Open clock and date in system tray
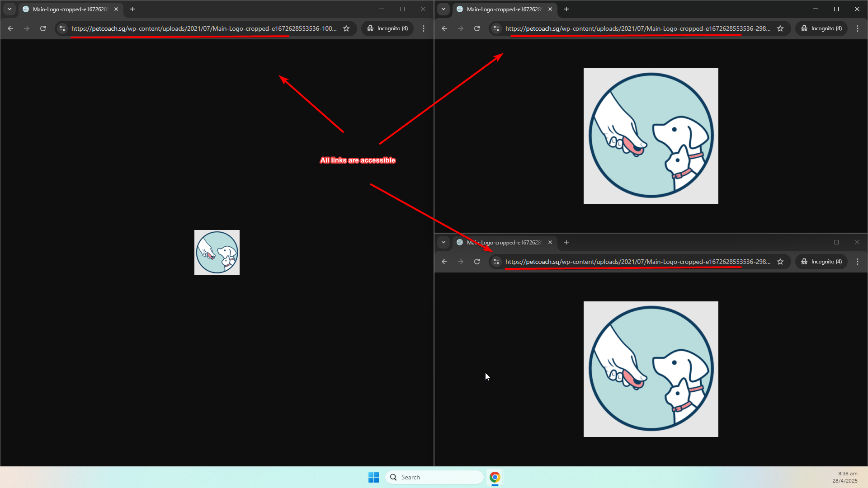The width and height of the screenshot is (868, 488). [x=844, y=477]
